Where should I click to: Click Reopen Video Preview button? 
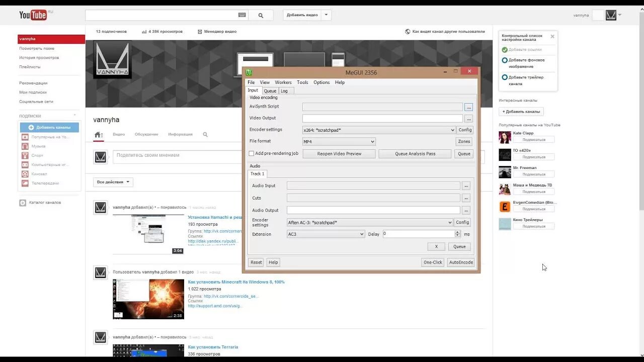(339, 154)
